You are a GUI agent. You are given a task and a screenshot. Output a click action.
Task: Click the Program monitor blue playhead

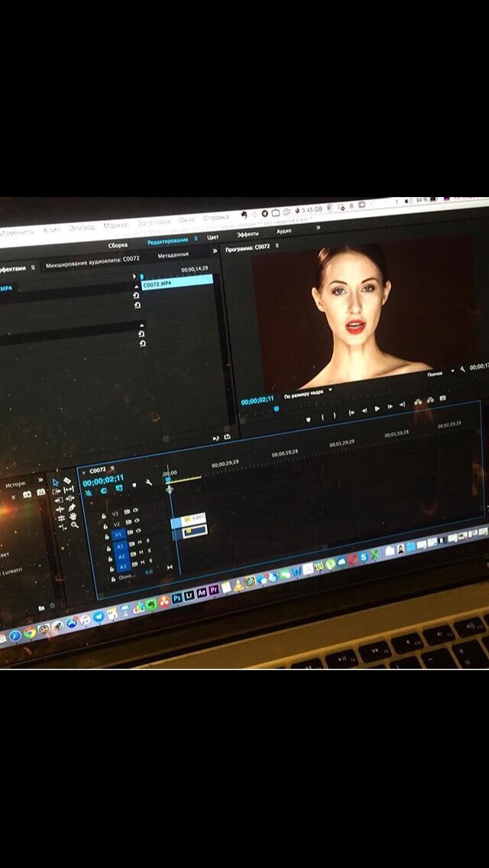[277, 409]
